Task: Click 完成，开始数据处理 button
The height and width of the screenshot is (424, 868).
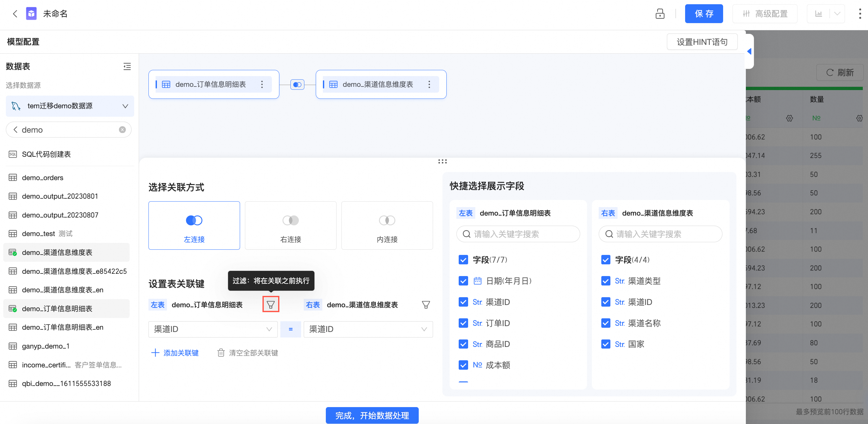Action: (x=372, y=415)
